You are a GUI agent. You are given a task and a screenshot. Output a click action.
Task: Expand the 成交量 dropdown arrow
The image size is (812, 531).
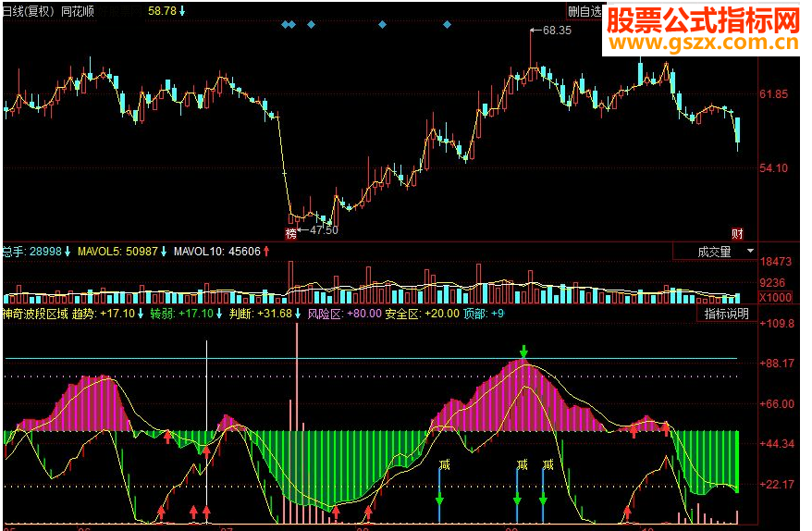click(x=750, y=252)
